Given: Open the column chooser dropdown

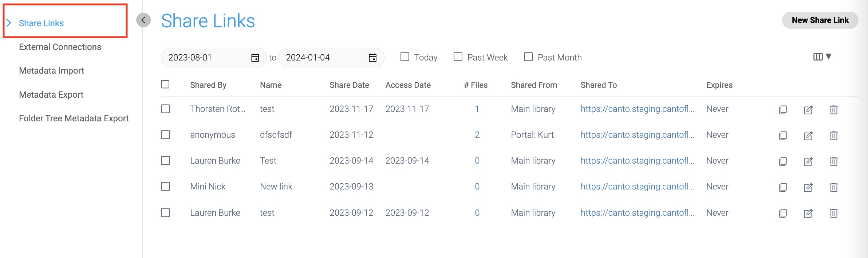Looking at the screenshot, I should (x=822, y=56).
